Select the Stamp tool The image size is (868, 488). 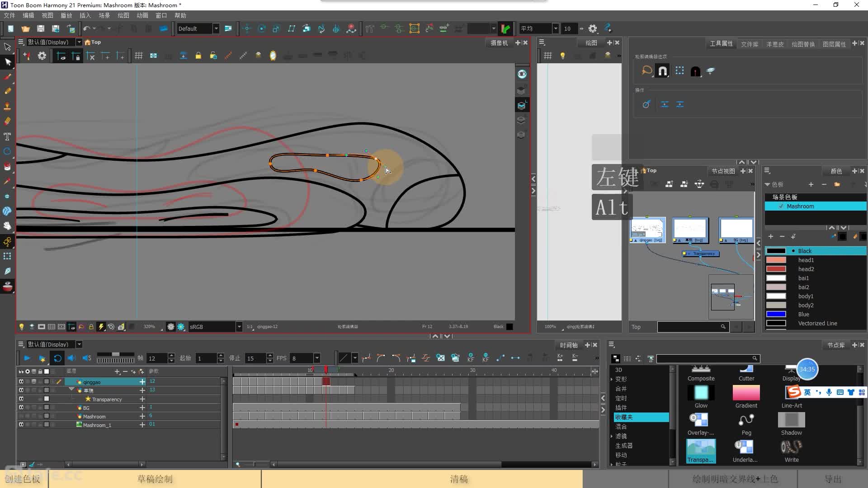point(7,106)
